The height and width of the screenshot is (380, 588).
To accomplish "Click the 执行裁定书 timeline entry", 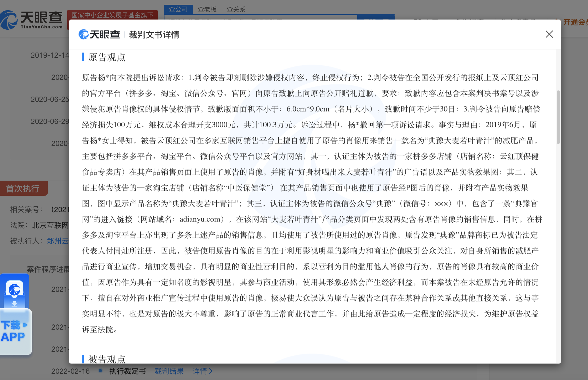I will (x=127, y=371).
